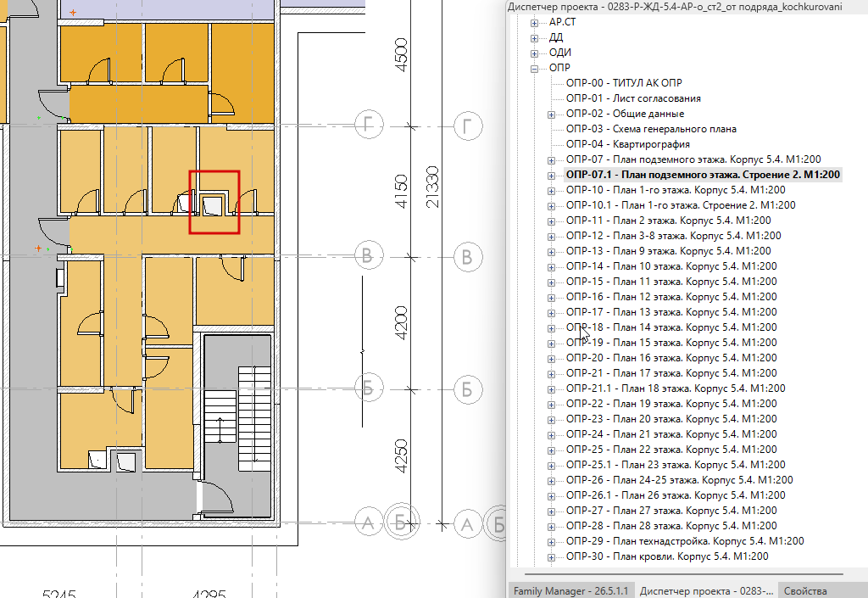Click the grid bubble В near the plan
Screen dimensions: 868x598
tap(369, 256)
